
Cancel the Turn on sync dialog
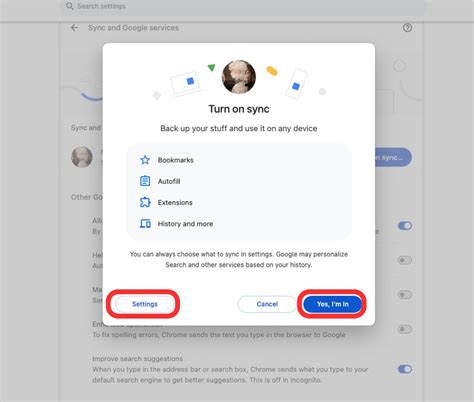point(267,304)
